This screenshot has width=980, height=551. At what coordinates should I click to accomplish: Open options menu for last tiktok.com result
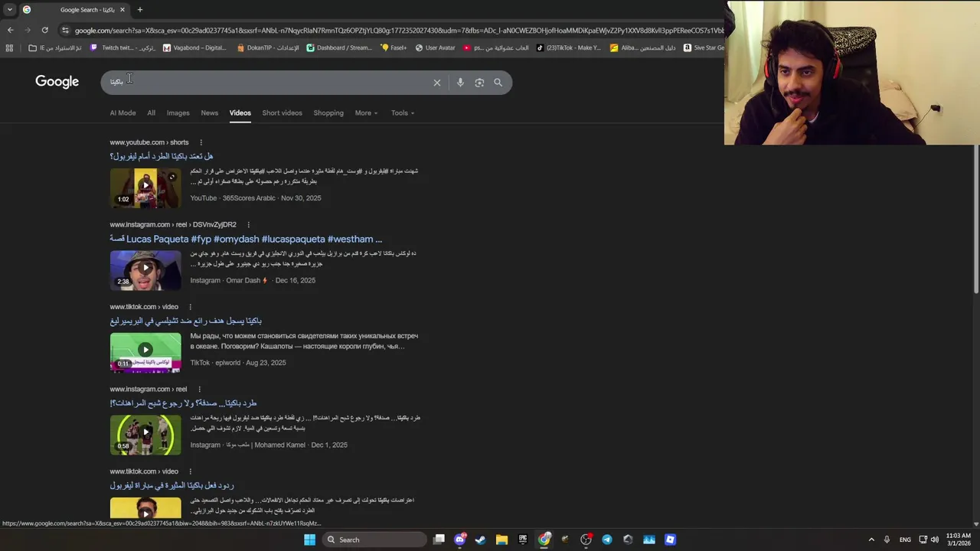[190, 471]
